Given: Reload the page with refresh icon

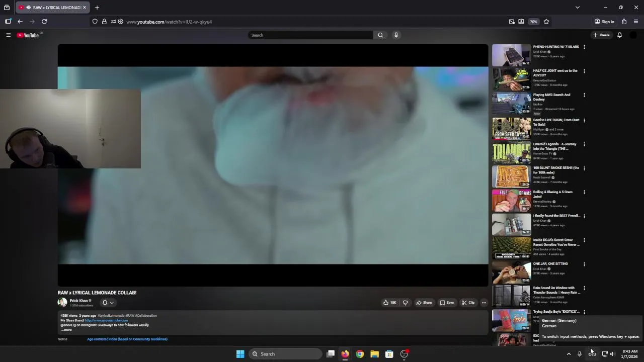Looking at the screenshot, I should pyautogui.click(x=44, y=22).
